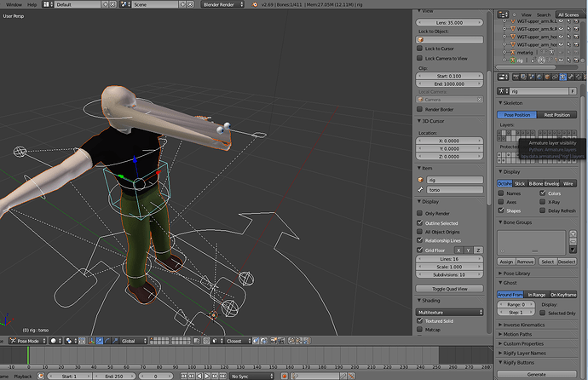Expand the Motion Paths panel
Image resolution: width=588 pixels, height=380 pixels.
(x=517, y=334)
